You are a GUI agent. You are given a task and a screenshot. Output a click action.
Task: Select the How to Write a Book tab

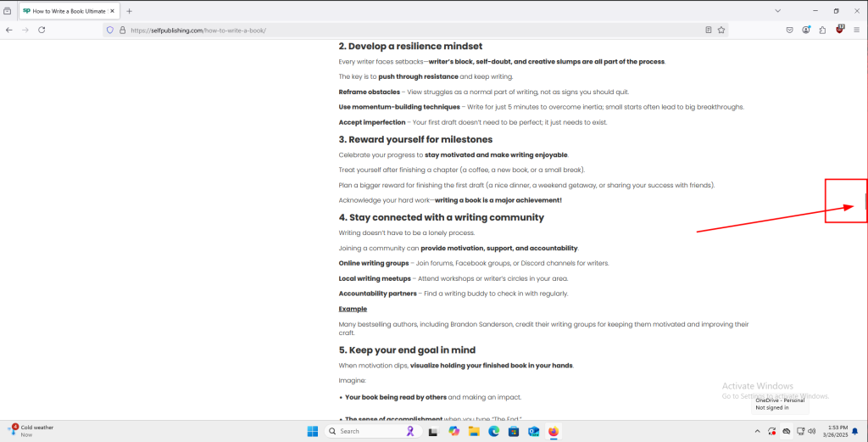point(69,11)
